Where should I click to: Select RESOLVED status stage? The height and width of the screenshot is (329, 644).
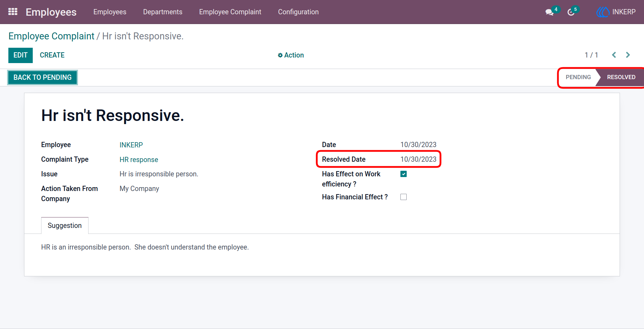621,77
